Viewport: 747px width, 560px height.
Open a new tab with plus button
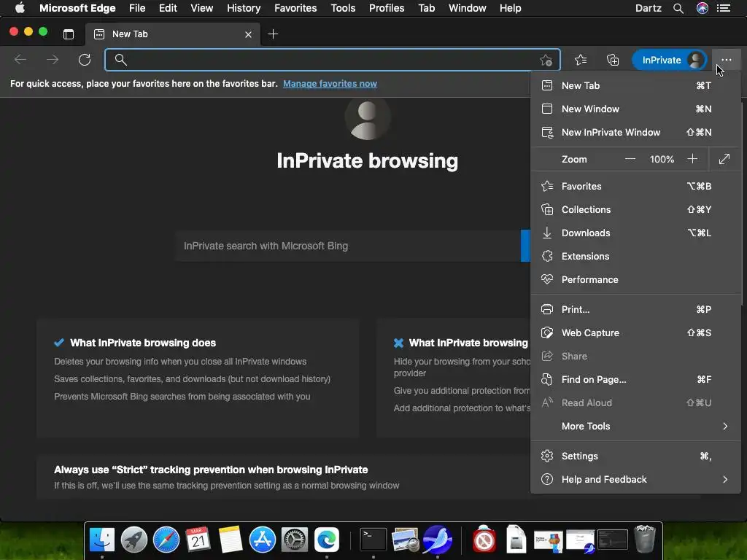point(273,34)
